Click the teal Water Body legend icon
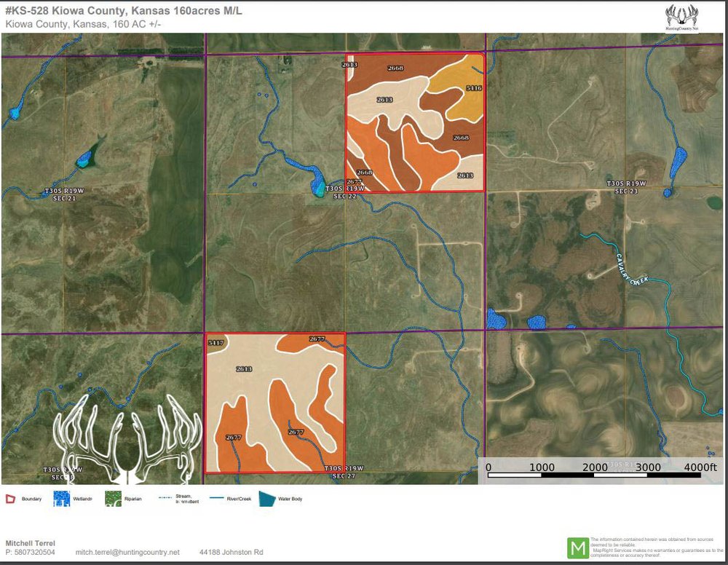 pos(267,499)
